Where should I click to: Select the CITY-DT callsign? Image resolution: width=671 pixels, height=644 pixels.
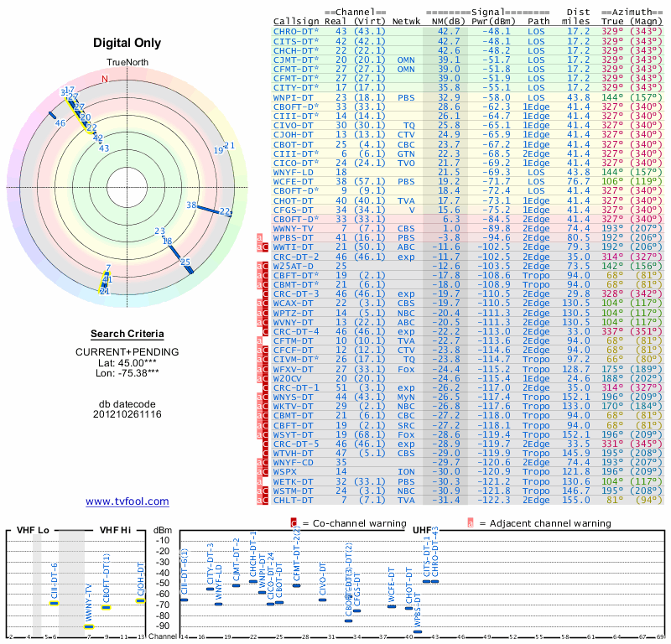(x=296, y=88)
